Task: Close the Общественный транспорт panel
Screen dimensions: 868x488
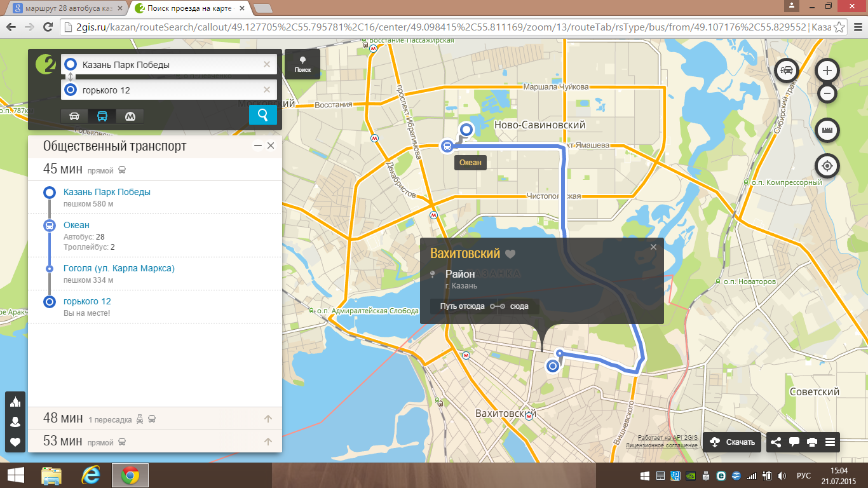Action: pos(271,146)
